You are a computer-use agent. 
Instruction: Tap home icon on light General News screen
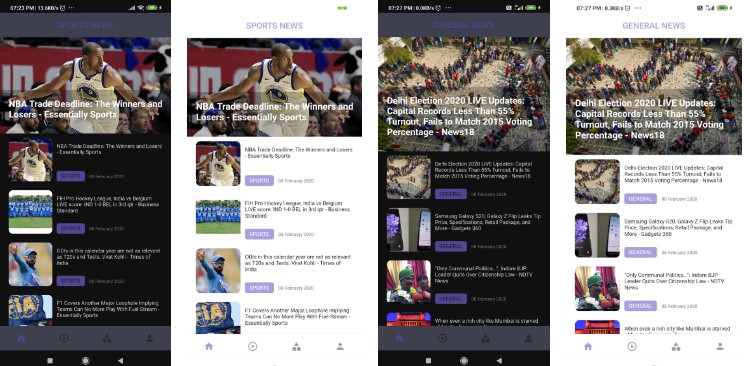(x=588, y=347)
